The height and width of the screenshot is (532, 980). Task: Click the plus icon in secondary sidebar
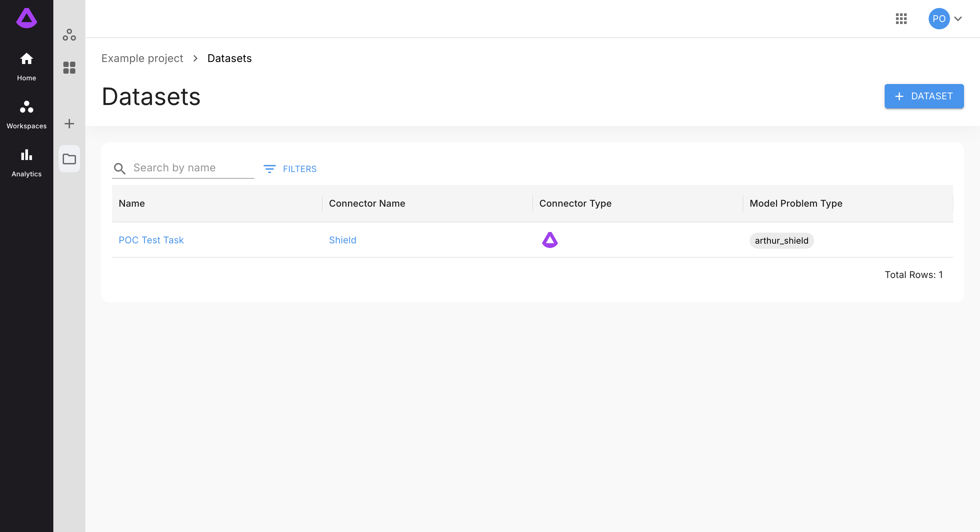69,124
